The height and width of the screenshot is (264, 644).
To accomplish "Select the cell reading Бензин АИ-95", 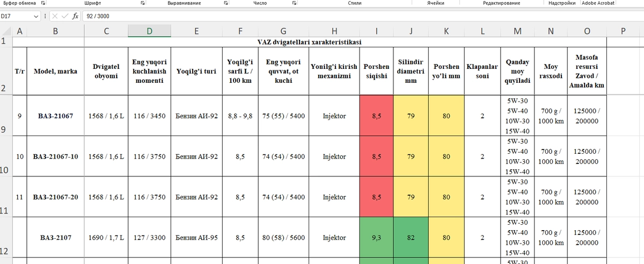I will tap(196, 237).
